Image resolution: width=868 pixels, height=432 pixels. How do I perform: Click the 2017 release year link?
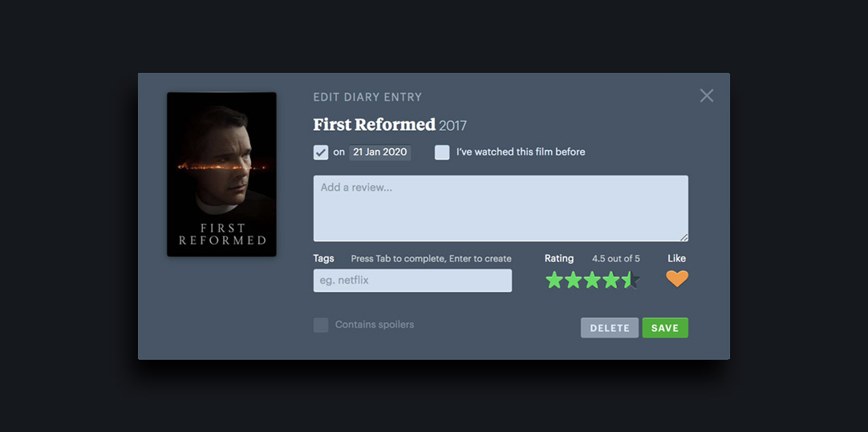(452, 126)
